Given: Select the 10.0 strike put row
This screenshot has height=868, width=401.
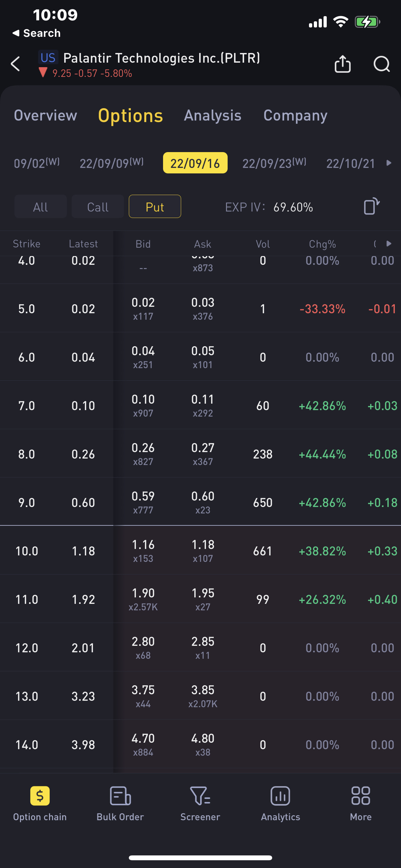Looking at the screenshot, I should tap(200, 551).
